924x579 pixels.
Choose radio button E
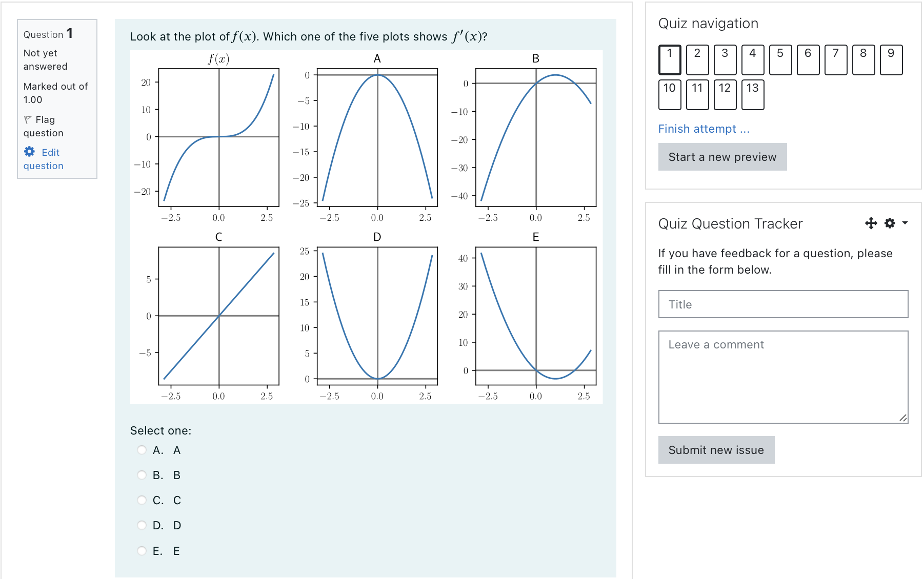coord(142,551)
